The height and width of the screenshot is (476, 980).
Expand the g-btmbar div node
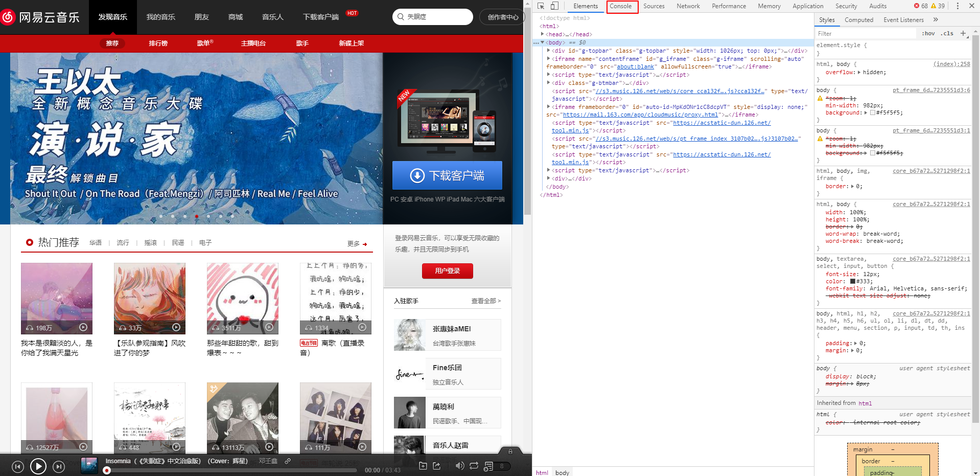click(548, 83)
